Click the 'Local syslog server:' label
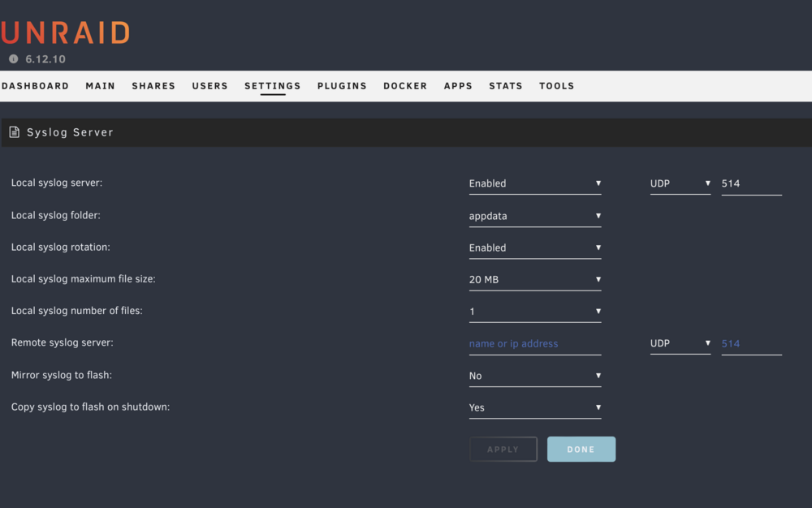812x508 pixels. pos(57,183)
